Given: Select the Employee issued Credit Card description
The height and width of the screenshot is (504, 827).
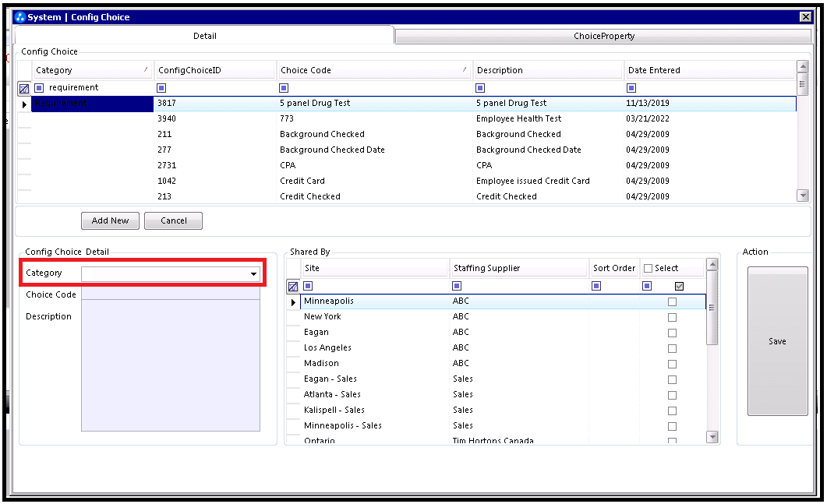Looking at the screenshot, I should [532, 181].
